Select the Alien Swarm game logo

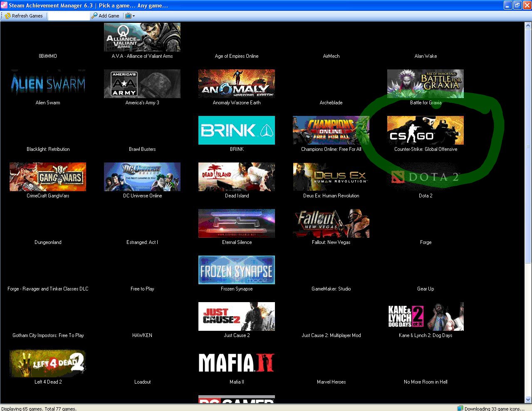tap(48, 84)
